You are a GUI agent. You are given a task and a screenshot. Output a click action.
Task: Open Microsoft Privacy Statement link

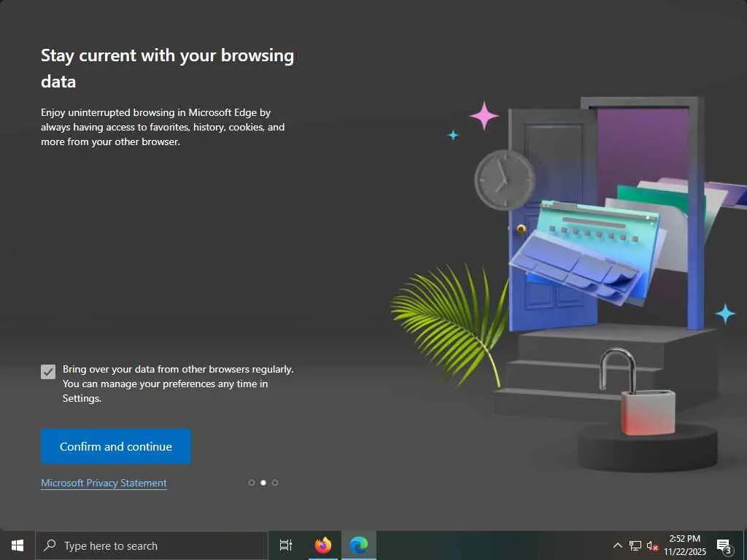104,483
